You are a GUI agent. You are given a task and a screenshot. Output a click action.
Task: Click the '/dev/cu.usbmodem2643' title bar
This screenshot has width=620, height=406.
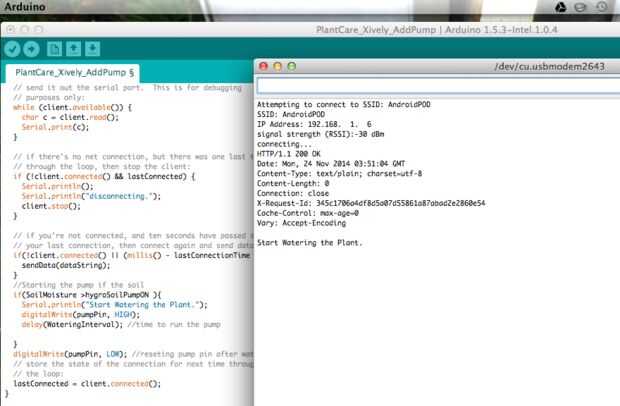click(550, 66)
